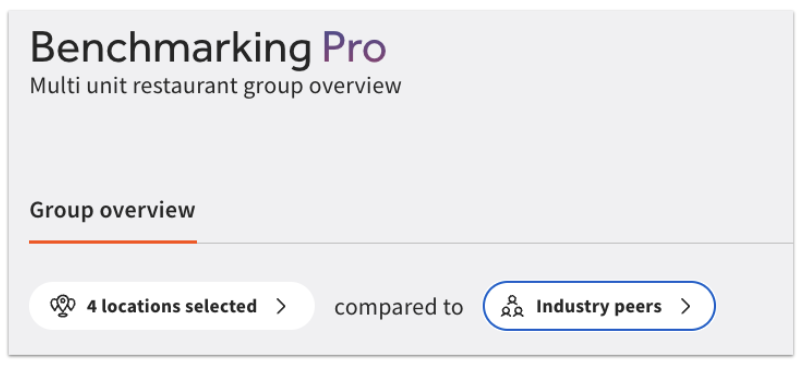Viewport: 806px width, 366px height.
Task: Click the word overview in the tab label
Action: coord(148,210)
